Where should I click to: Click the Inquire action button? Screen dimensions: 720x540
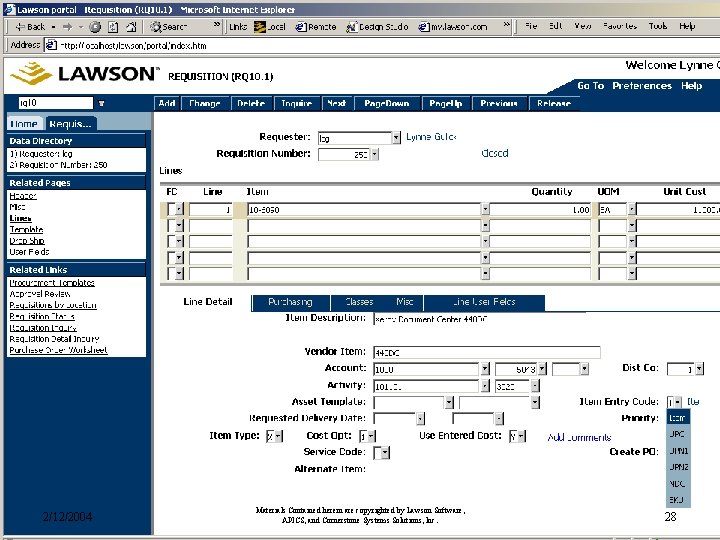[297, 103]
